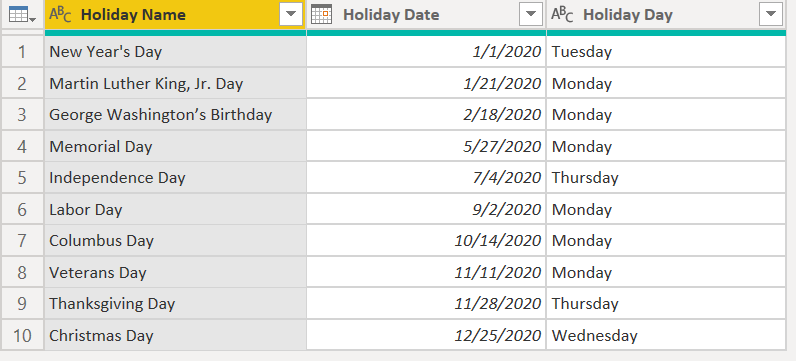Screen dimensions: 796x361
Task: Click the Tuesday cell in row one
Action: [x=666, y=51]
